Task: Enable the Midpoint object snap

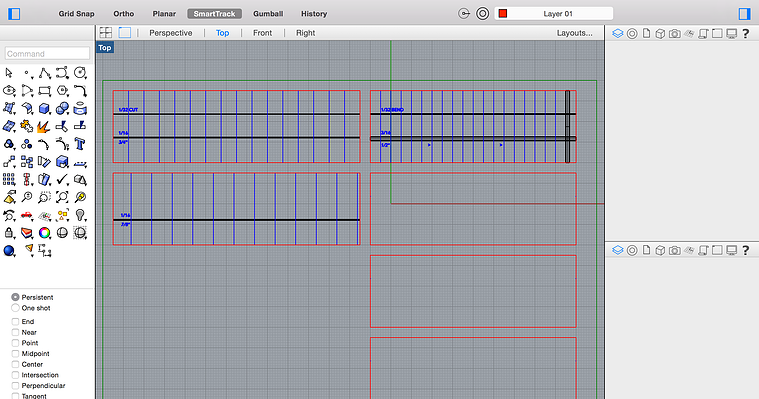Action: pos(15,353)
